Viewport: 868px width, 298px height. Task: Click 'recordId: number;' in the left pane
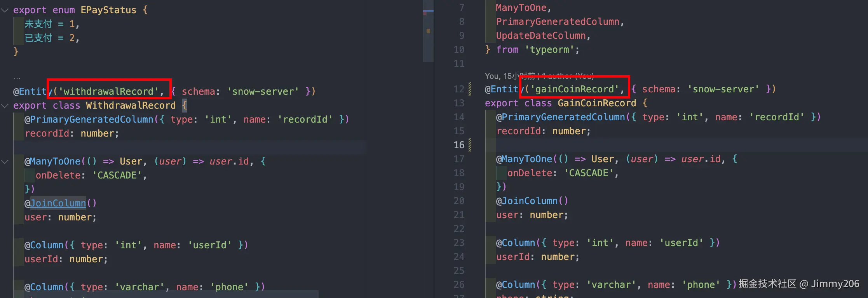click(72, 133)
